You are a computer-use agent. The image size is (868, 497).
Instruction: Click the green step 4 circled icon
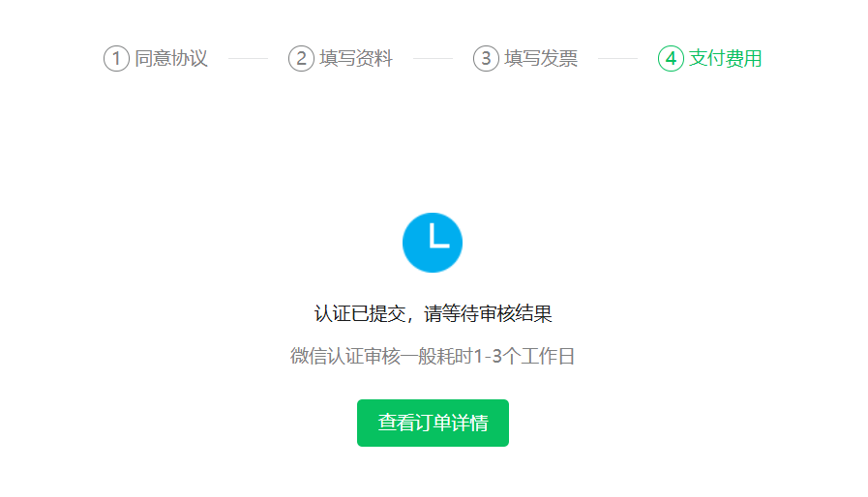[671, 58]
